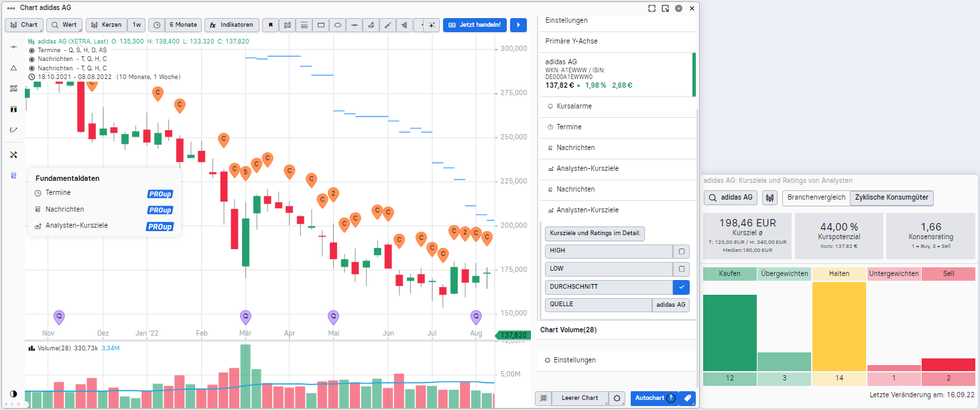Click the crossed tools settings icon
Screen dimensions: 980x410
pos(13,155)
